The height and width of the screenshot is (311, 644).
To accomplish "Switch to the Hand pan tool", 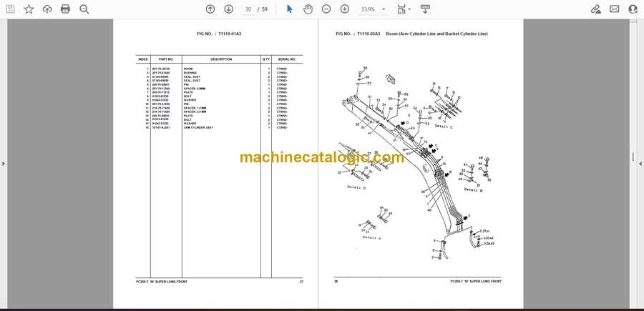I will [308, 9].
